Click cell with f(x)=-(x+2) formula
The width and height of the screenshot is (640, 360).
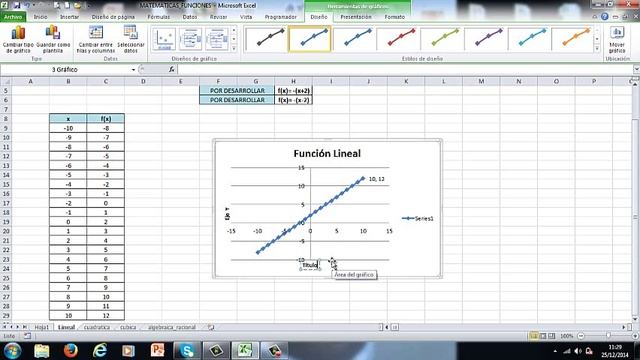click(x=293, y=91)
